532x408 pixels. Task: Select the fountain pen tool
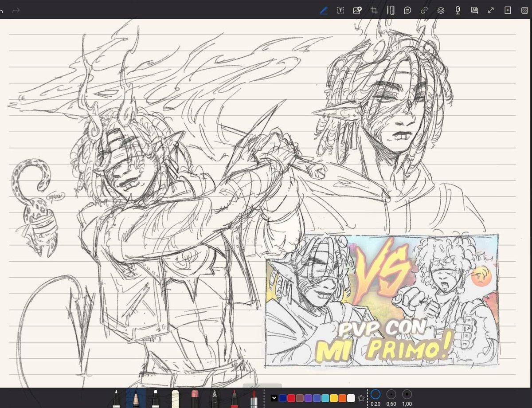(x=116, y=398)
